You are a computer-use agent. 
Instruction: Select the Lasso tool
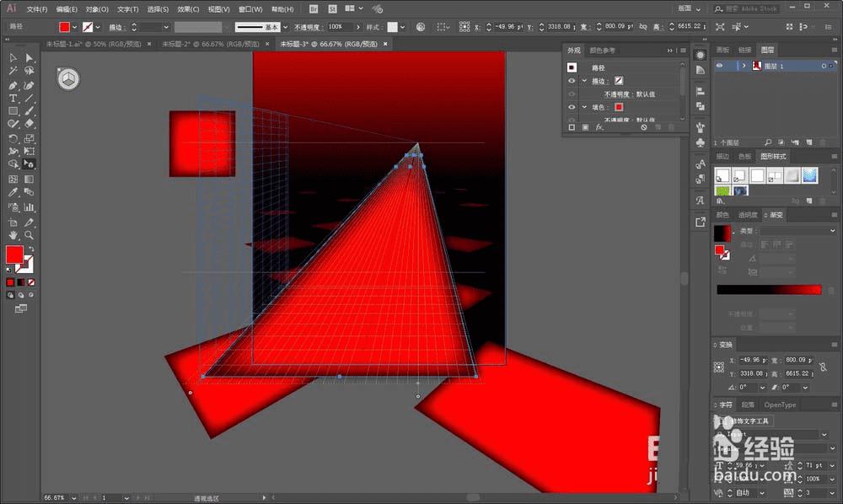(x=29, y=71)
